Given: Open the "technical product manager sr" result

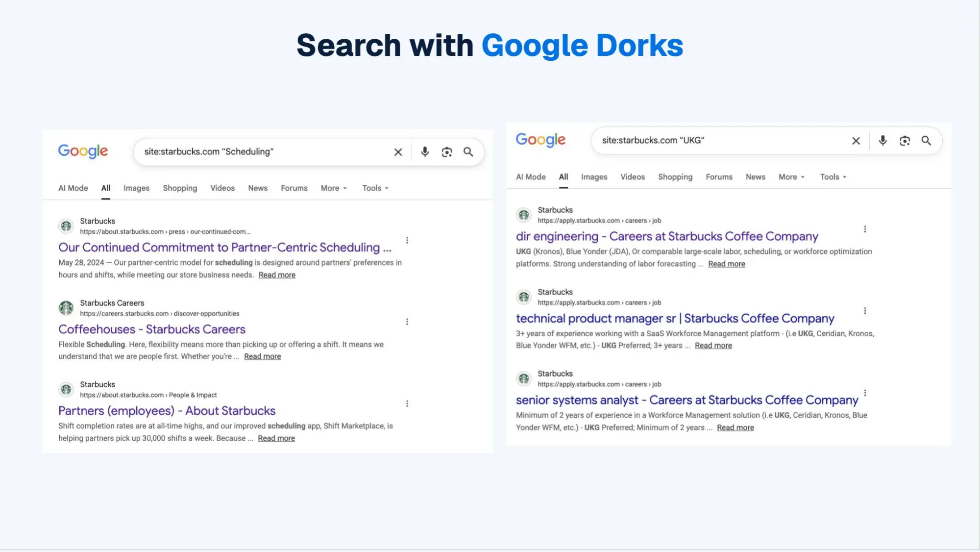Looking at the screenshot, I should 675,318.
